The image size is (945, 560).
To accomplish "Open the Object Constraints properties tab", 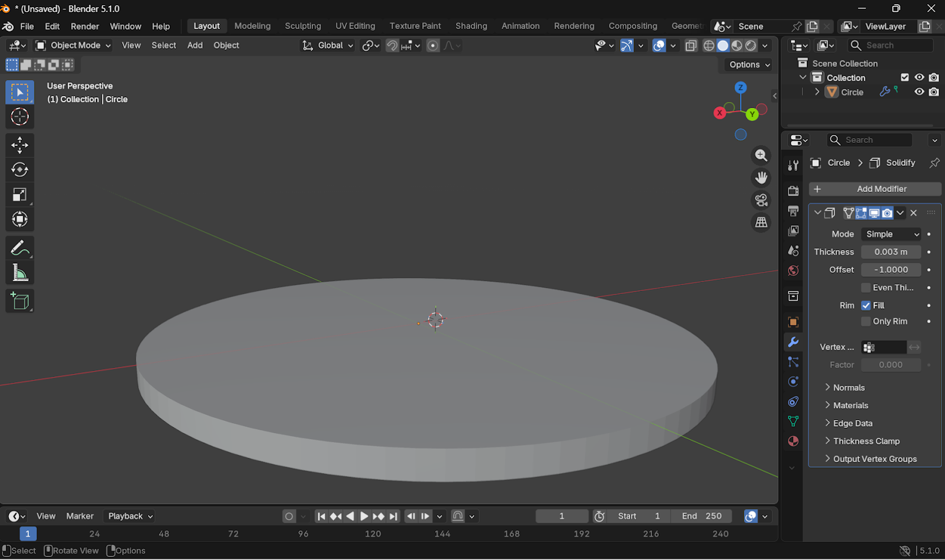I will coord(793,402).
